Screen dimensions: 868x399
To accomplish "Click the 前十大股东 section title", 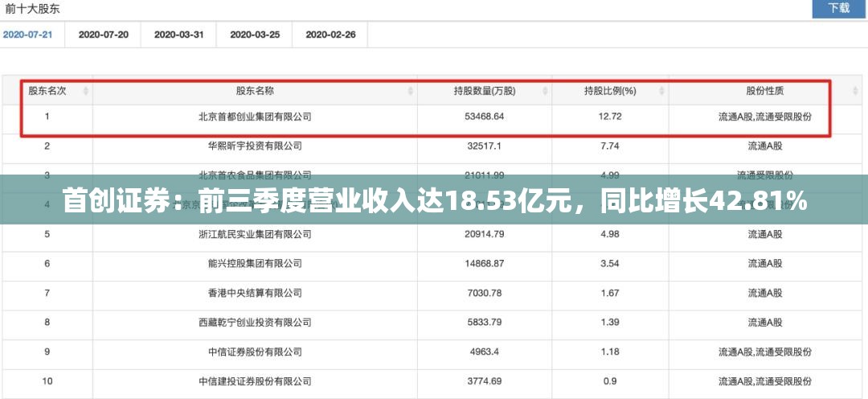I will click(x=33, y=9).
